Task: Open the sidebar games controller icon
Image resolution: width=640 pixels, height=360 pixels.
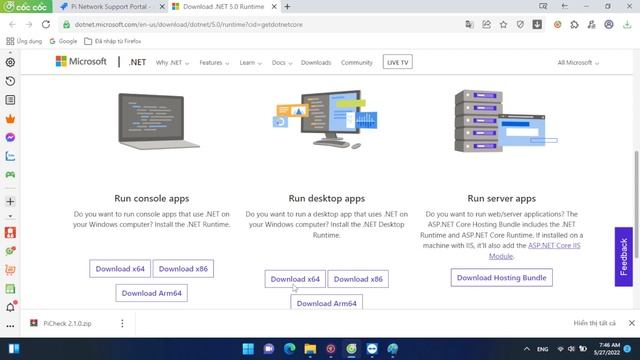Action: tap(10, 175)
